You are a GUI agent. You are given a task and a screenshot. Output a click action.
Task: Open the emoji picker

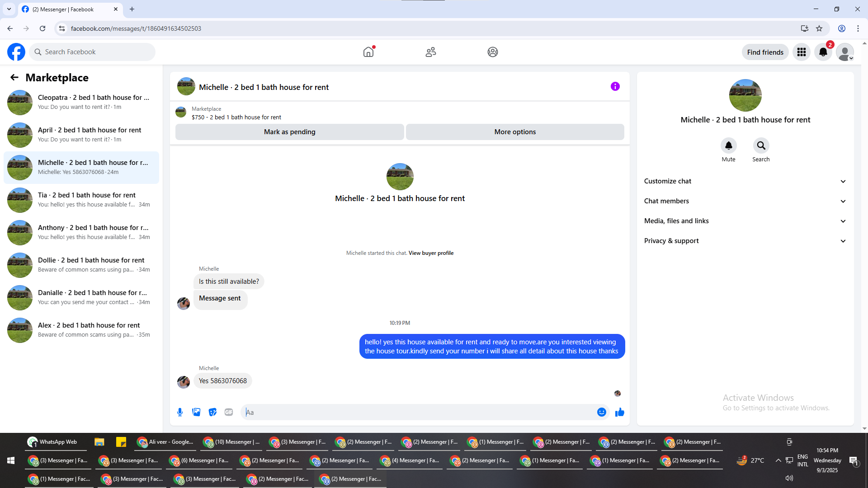[x=601, y=412]
